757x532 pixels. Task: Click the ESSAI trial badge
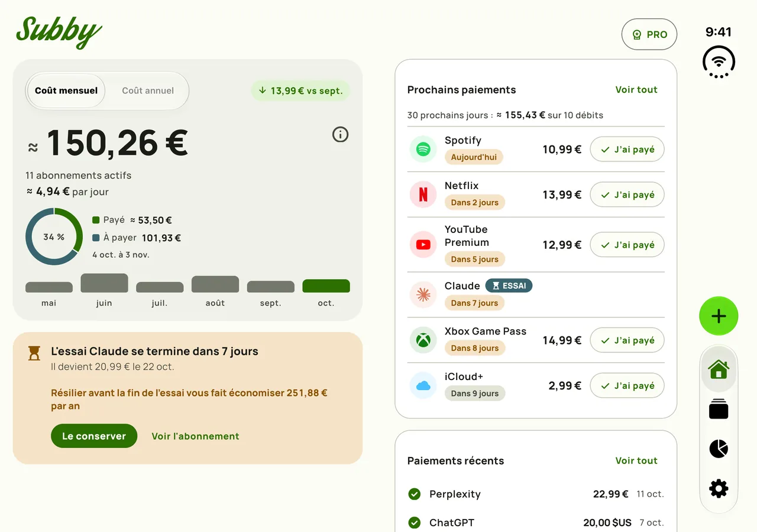509,286
